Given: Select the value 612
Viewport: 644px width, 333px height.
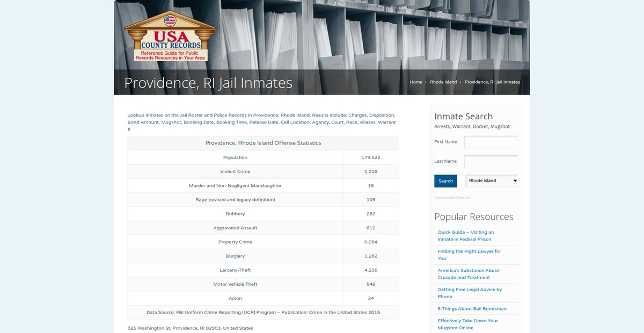Looking at the screenshot, I should tap(371, 228).
